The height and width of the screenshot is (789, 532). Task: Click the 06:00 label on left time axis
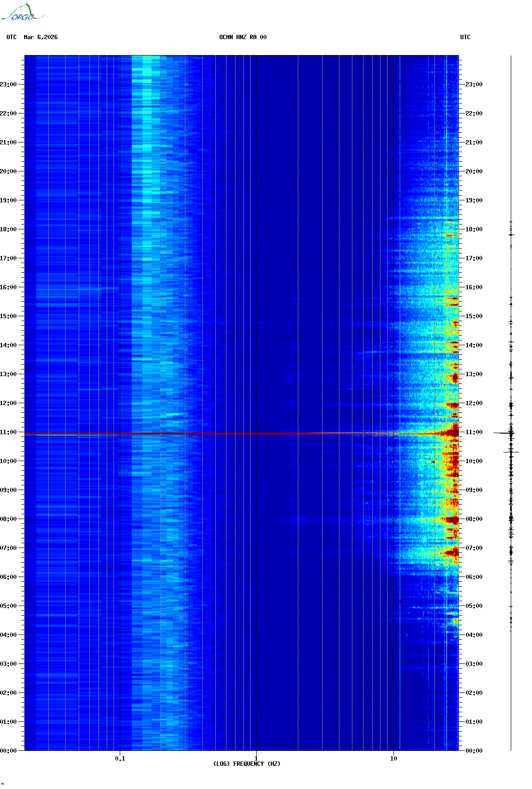8,577
